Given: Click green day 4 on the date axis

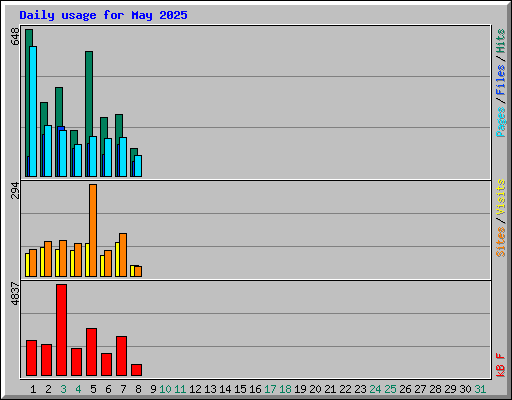Looking at the screenshot, I should [78, 389].
